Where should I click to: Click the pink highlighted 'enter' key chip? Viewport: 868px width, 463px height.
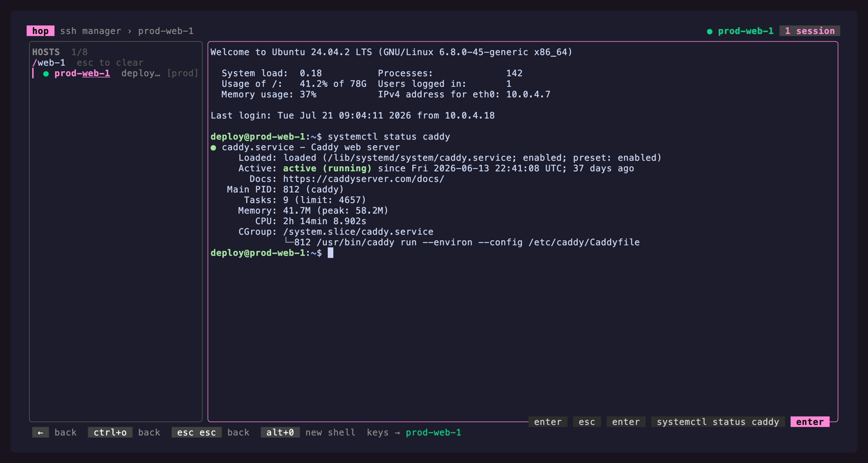tap(810, 422)
